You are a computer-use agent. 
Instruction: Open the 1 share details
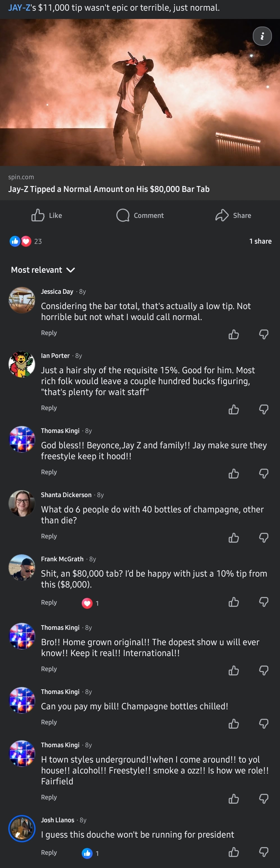(260, 241)
